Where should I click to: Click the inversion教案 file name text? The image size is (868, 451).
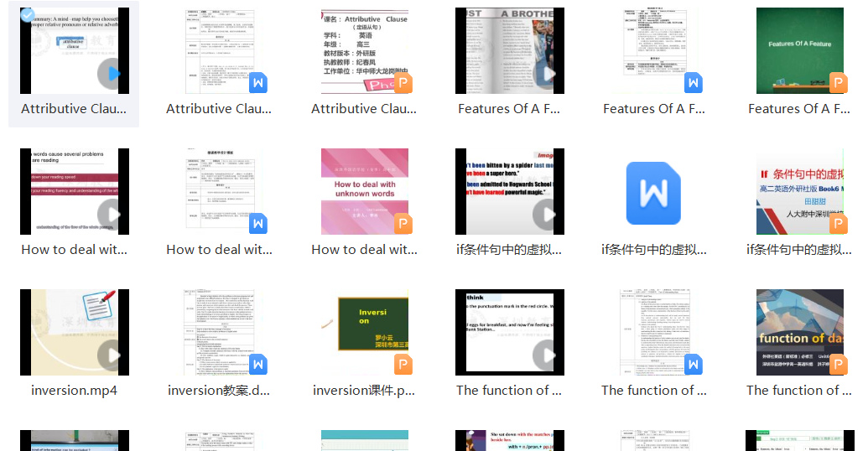219,391
